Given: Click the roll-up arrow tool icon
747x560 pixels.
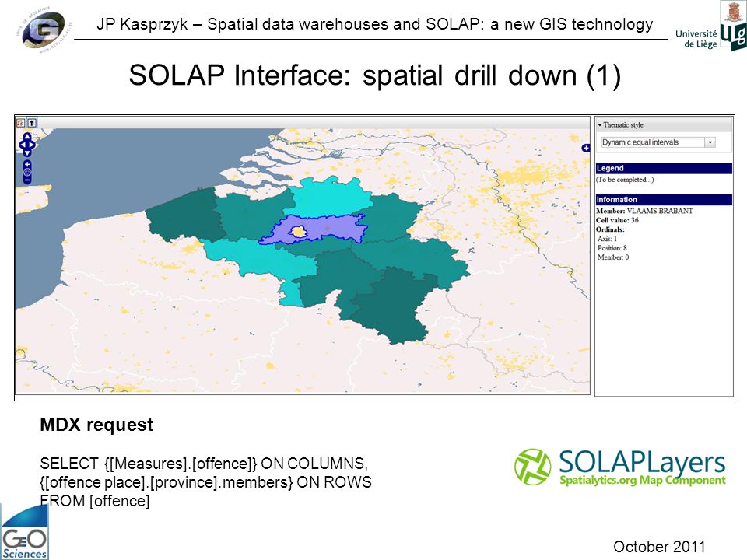Looking at the screenshot, I should [32, 123].
